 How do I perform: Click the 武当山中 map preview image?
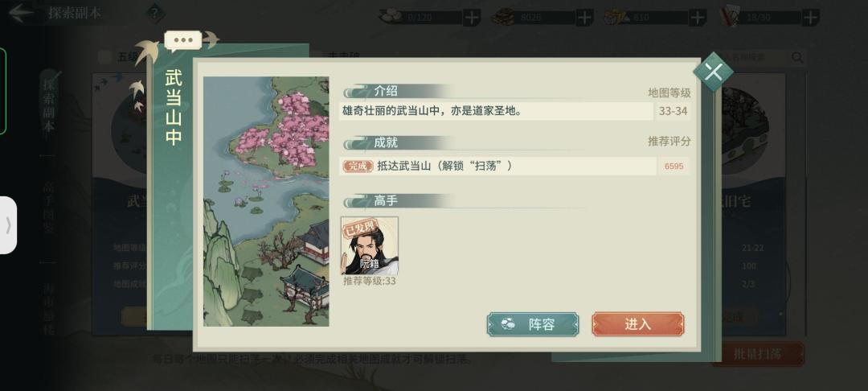point(266,202)
